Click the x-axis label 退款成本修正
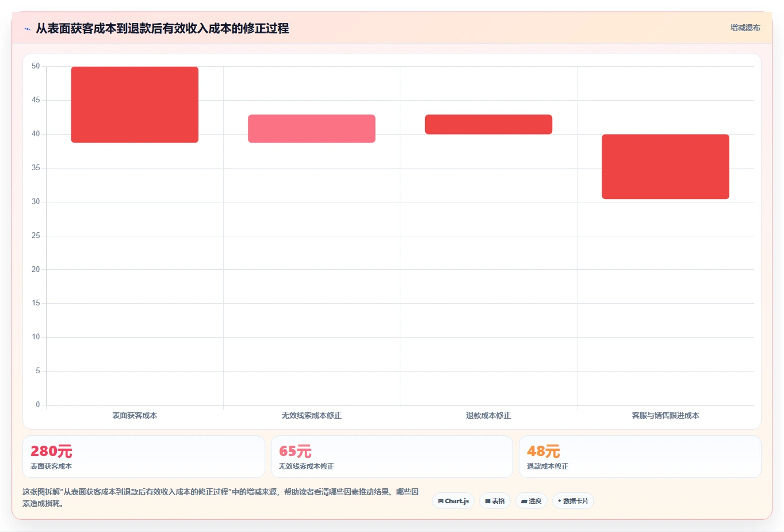The image size is (784, 532). 488,415
